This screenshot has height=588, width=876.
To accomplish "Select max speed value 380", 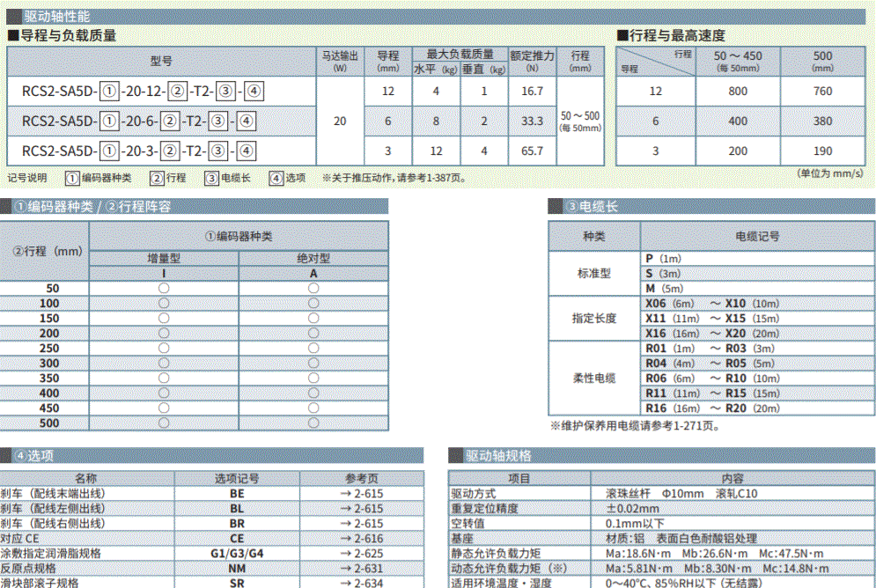I will tap(822, 121).
